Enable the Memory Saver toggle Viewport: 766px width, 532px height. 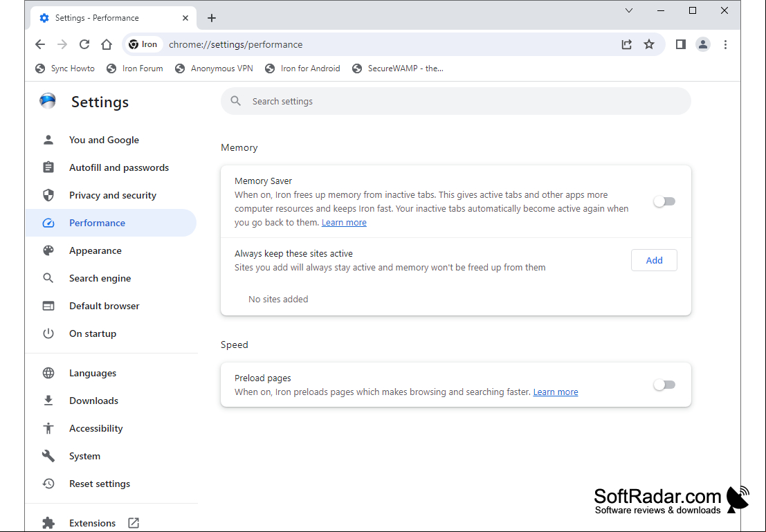(x=664, y=201)
